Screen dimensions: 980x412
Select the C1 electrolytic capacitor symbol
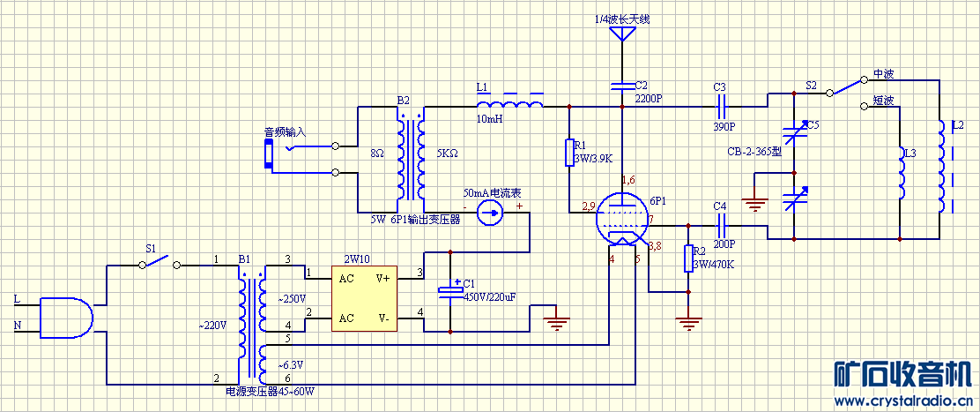[450, 289]
